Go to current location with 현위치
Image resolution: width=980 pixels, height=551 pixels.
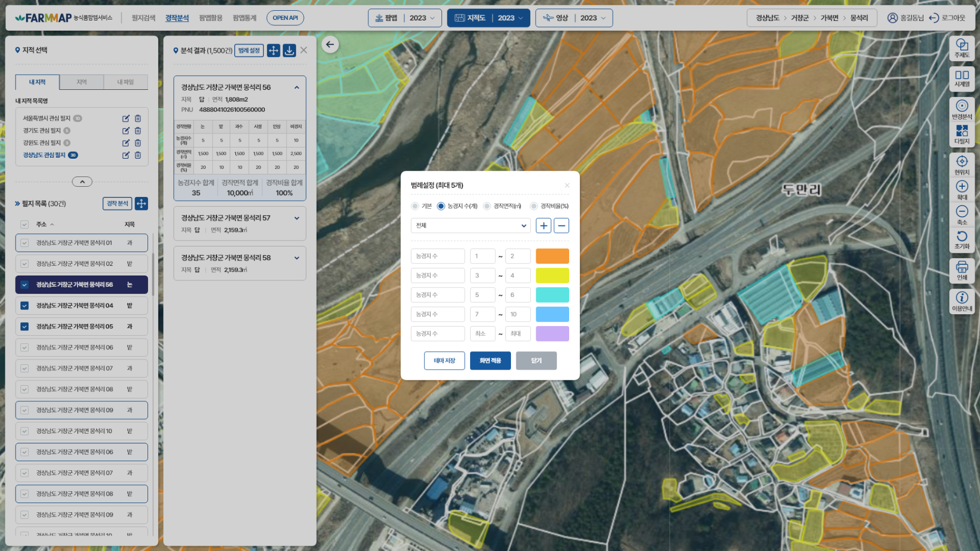click(962, 165)
